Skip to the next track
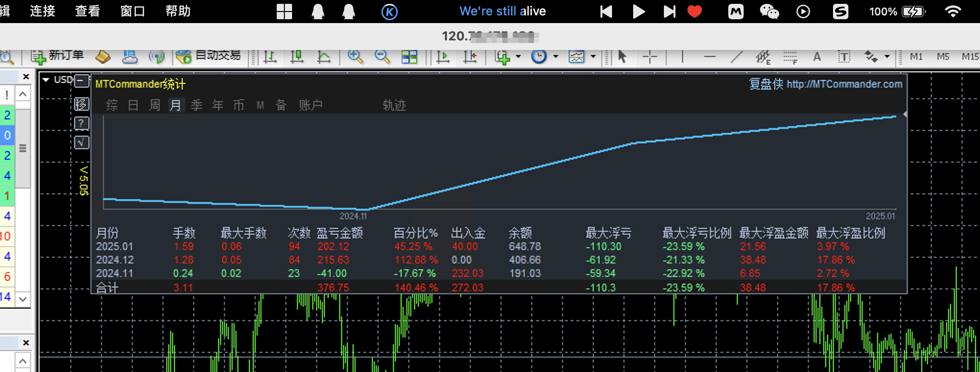The height and width of the screenshot is (372, 980). coord(669,12)
